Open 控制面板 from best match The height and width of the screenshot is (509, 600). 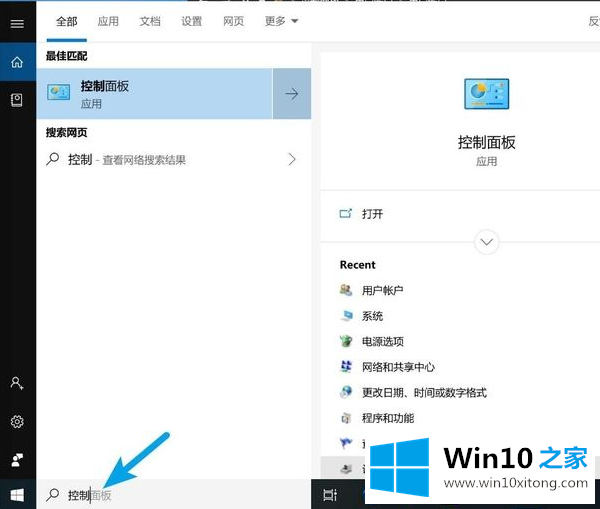[154, 94]
